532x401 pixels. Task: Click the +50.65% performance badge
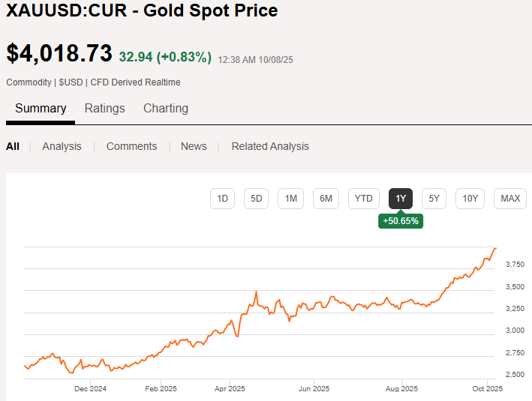click(401, 221)
